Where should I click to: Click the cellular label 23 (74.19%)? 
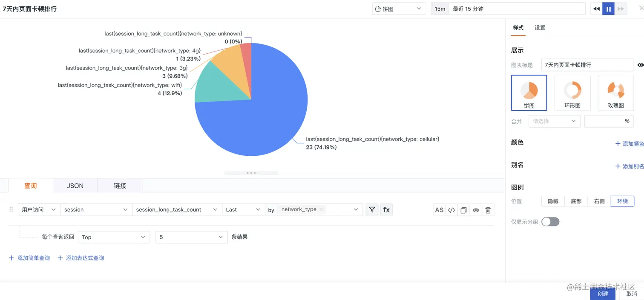coord(321,147)
